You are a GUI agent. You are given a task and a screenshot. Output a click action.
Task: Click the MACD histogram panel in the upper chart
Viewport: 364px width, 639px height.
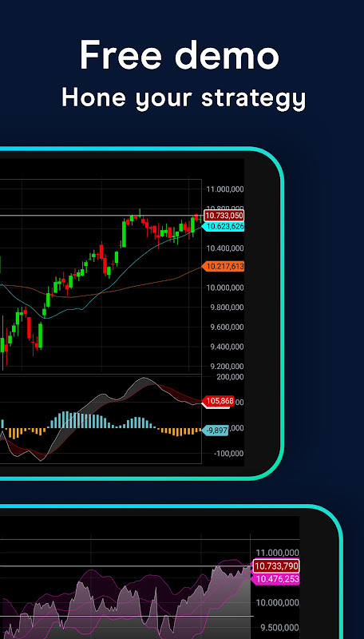[101, 419]
